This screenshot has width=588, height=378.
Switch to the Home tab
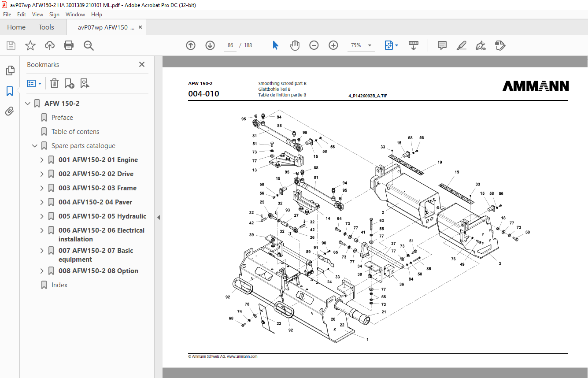16,27
